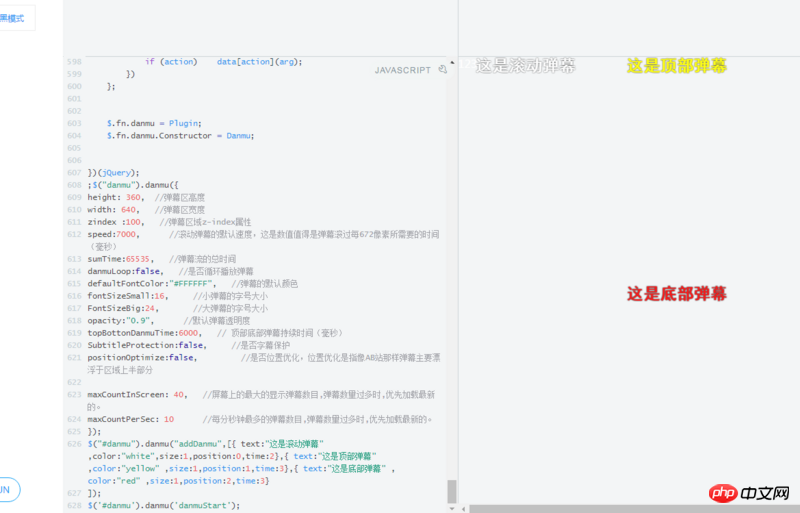This screenshot has height=513, width=800.
Task: Click the "})(jQuery);" code line
Action: point(113,173)
